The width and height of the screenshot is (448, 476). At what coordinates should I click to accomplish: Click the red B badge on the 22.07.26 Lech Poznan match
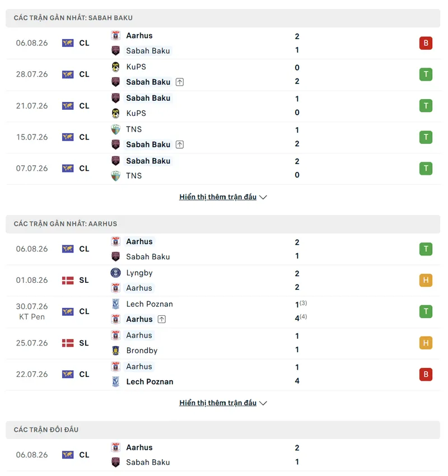tap(426, 374)
